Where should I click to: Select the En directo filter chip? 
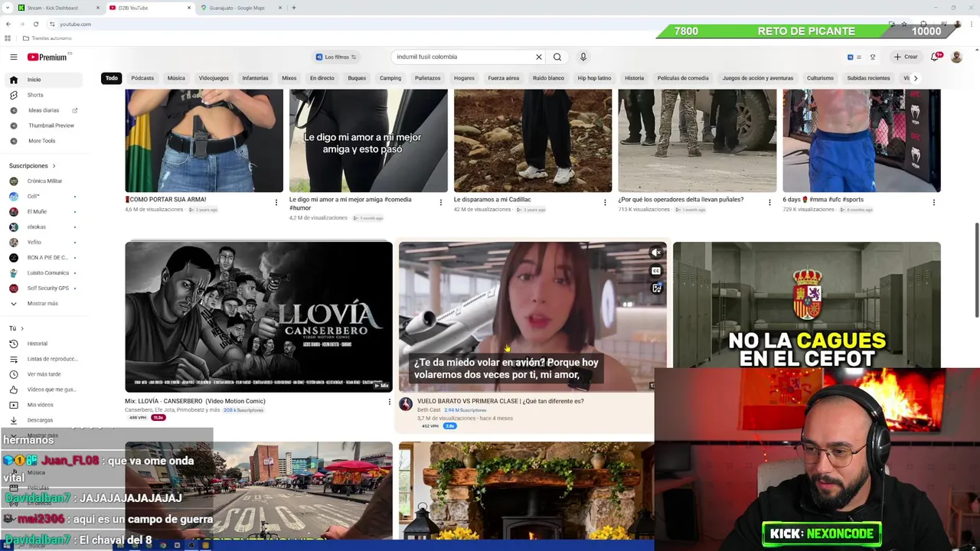click(x=322, y=78)
